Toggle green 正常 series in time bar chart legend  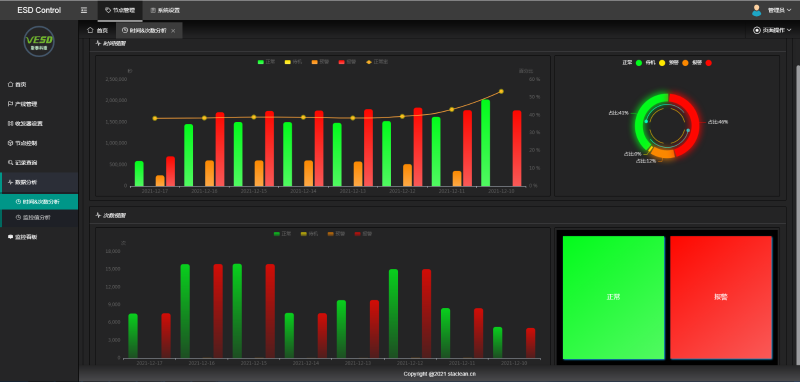click(x=267, y=62)
